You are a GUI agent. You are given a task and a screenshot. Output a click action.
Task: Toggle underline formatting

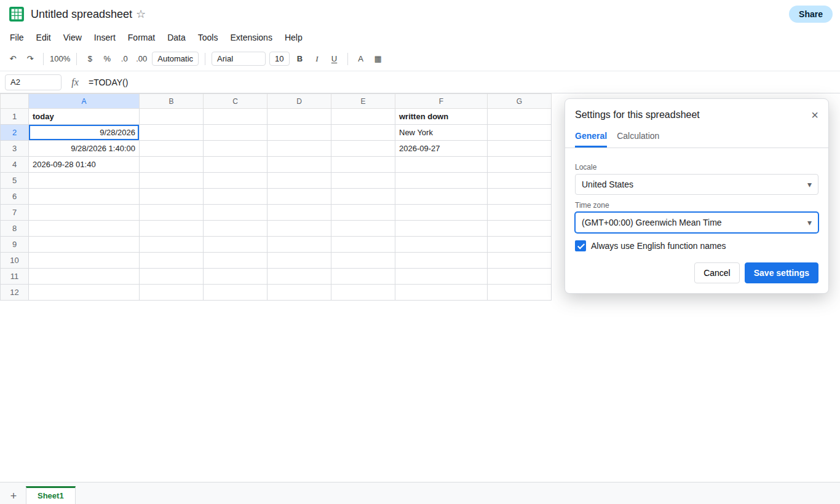click(x=335, y=59)
